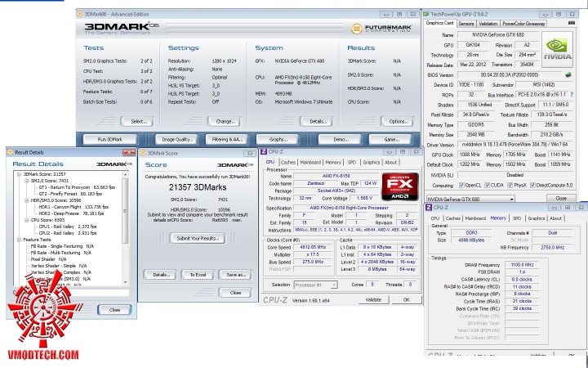The height and width of the screenshot is (368, 588).
Task: Collapse the HDR/SM3.0 Score: 10596 node
Action: (27, 200)
